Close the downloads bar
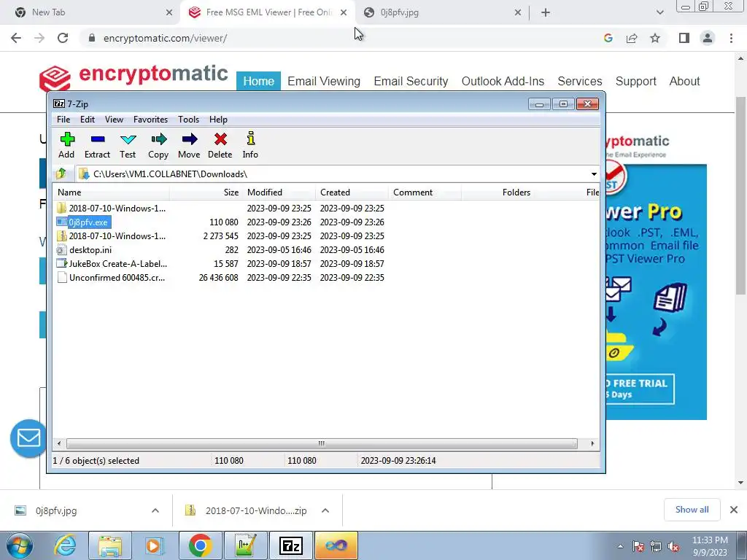 (x=734, y=510)
